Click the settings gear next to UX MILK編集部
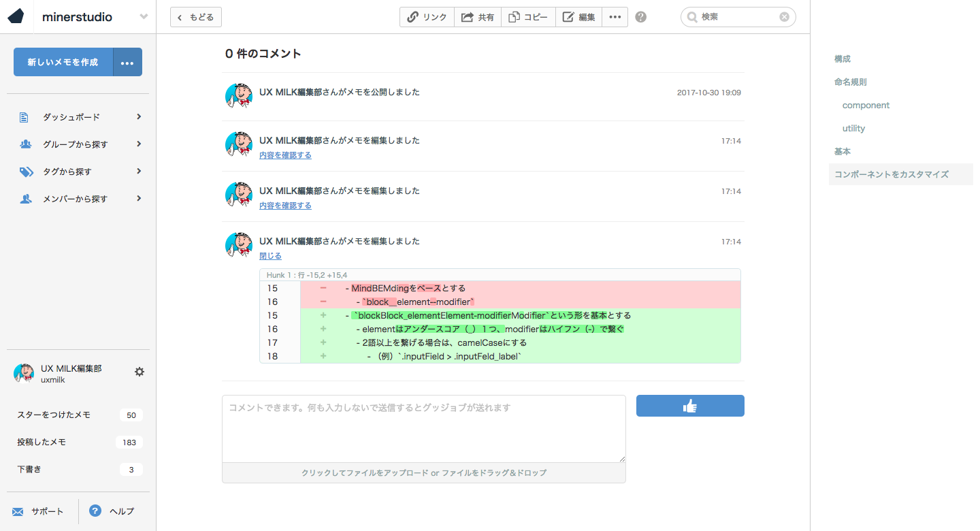Image resolution: width=980 pixels, height=531 pixels. 140,372
